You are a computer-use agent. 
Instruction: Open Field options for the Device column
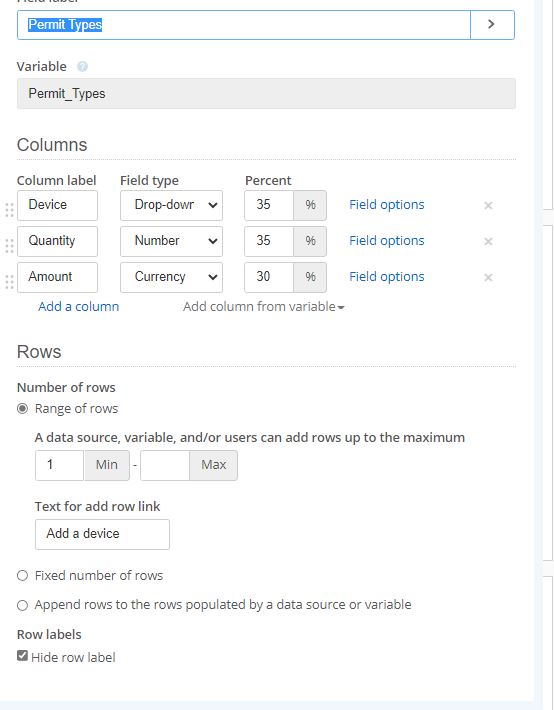click(386, 205)
